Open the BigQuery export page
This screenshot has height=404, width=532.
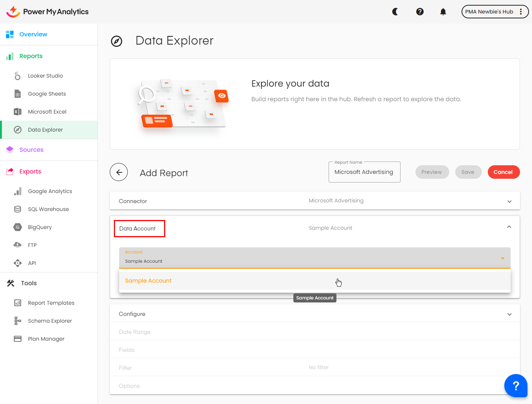click(40, 227)
